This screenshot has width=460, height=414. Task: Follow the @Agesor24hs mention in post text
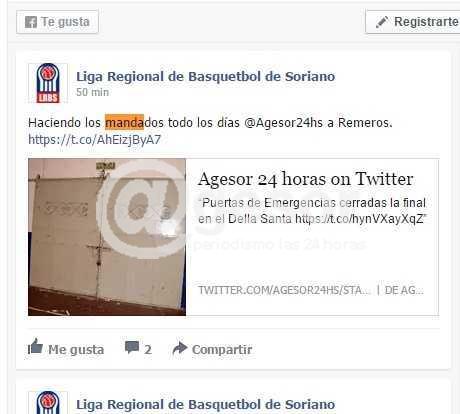pyautogui.click(x=284, y=122)
